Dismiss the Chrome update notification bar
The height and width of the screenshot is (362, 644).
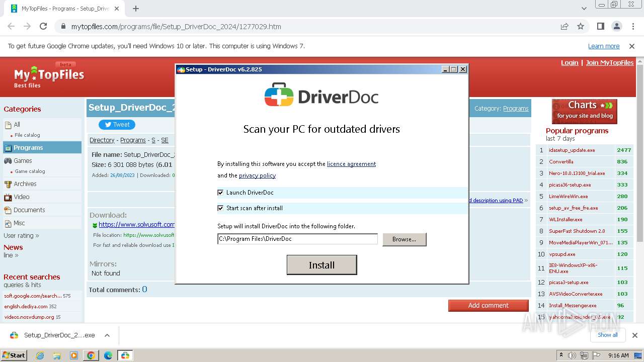click(x=632, y=46)
